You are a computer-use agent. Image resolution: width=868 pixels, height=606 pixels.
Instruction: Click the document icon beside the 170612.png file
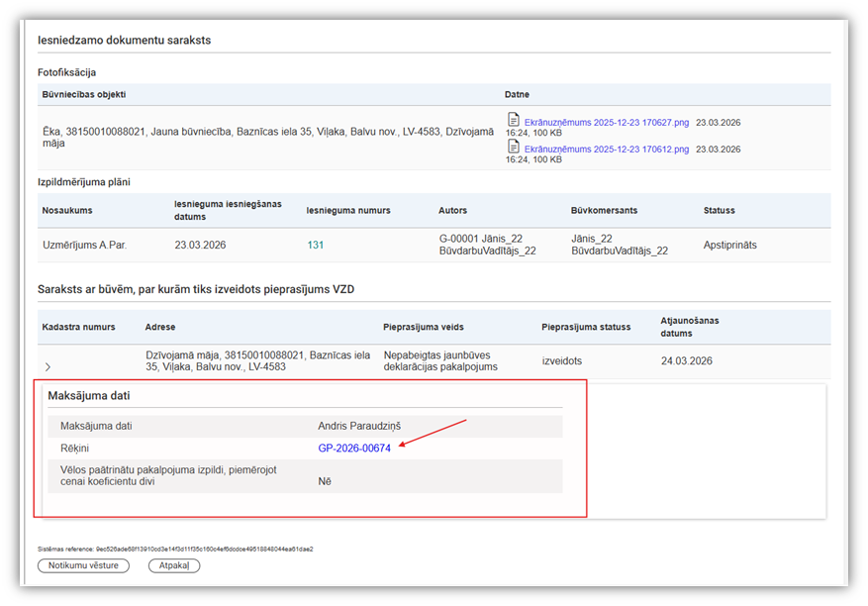[514, 147]
